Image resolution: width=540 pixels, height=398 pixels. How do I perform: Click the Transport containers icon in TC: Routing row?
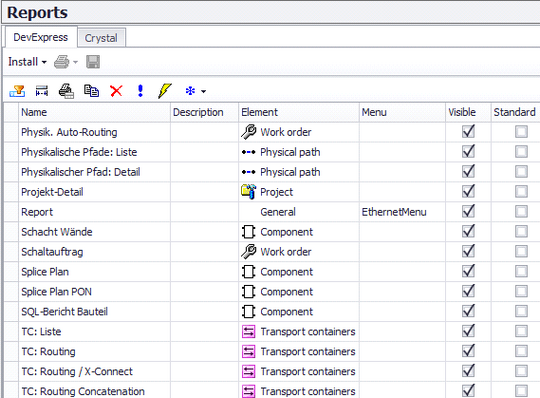pos(249,352)
